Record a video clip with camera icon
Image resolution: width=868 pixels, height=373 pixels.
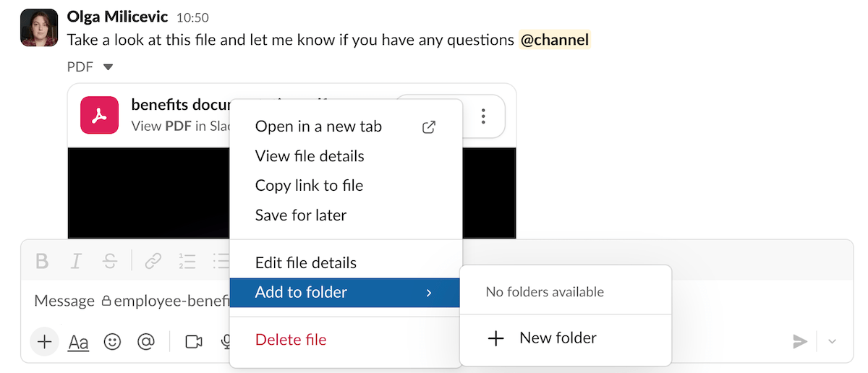pos(194,342)
